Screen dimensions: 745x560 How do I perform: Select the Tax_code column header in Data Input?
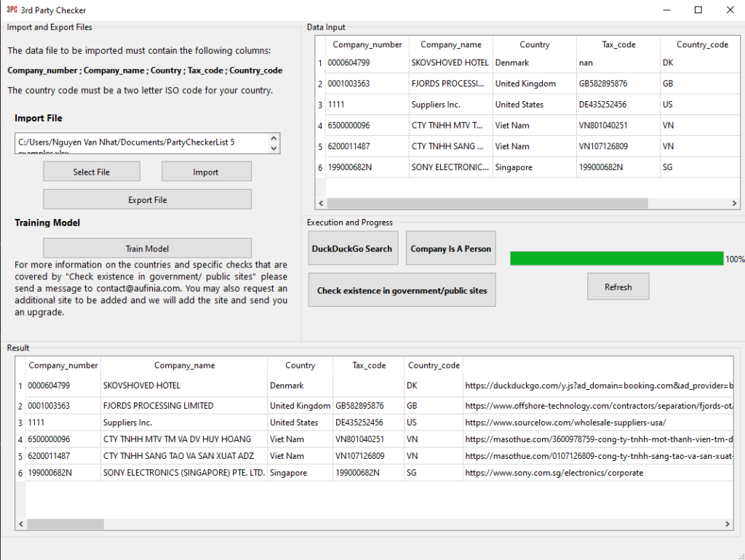[618, 44]
